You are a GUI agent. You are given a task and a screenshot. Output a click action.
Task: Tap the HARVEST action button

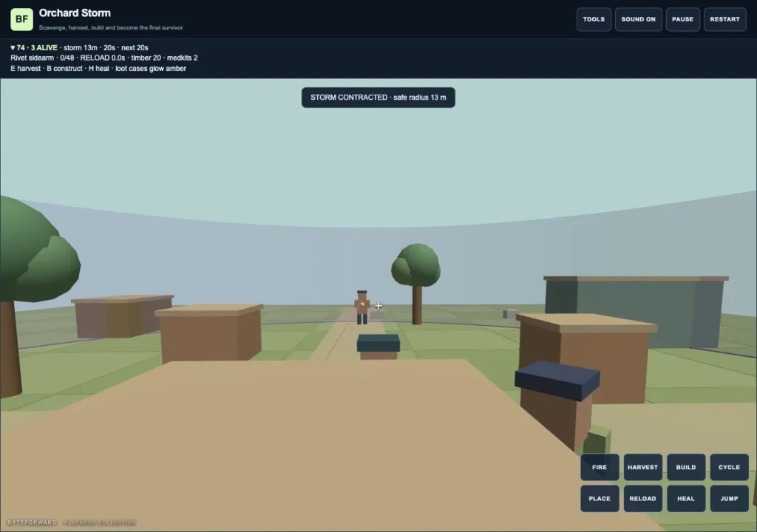(642, 467)
